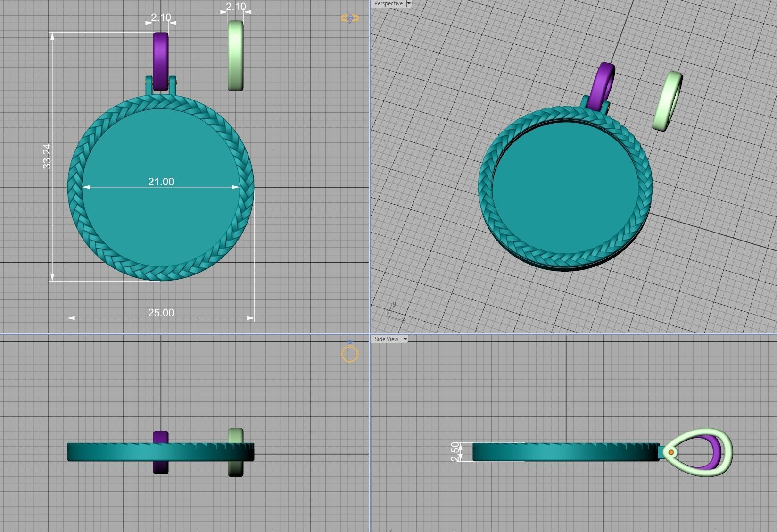The height and width of the screenshot is (532, 777).
Task: Select the light green bail in top-left viewport
Action: coord(236,56)
